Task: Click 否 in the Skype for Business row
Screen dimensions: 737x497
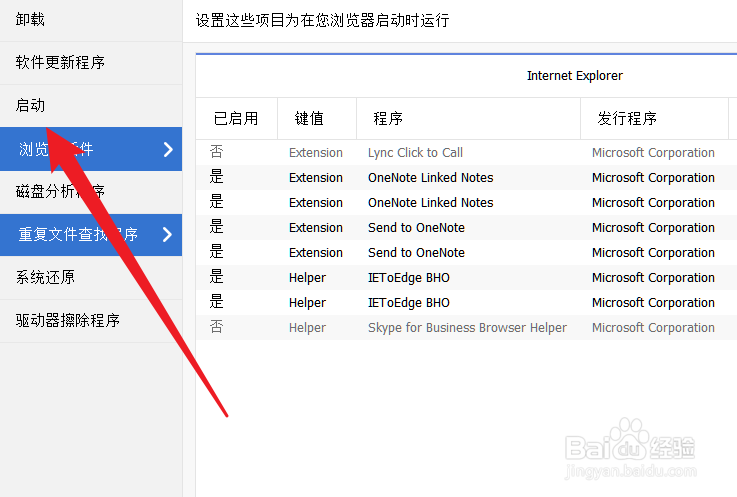Action: [216, 327]
